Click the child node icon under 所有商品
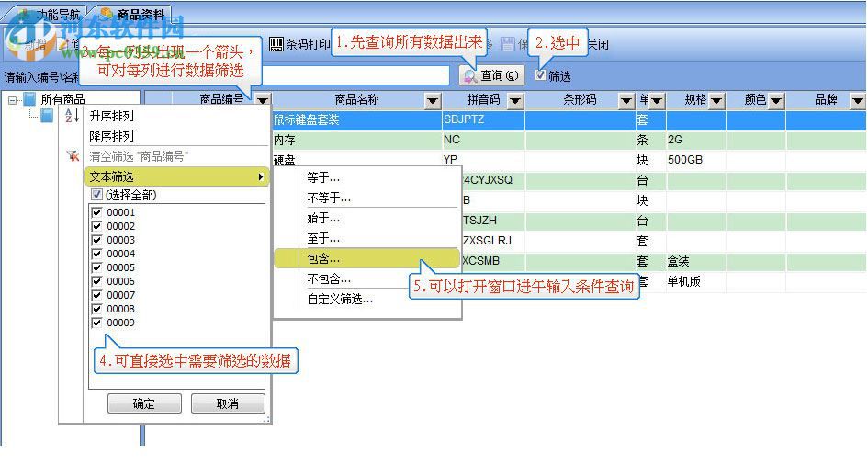The image size is (868, 465). click(47, 116)
